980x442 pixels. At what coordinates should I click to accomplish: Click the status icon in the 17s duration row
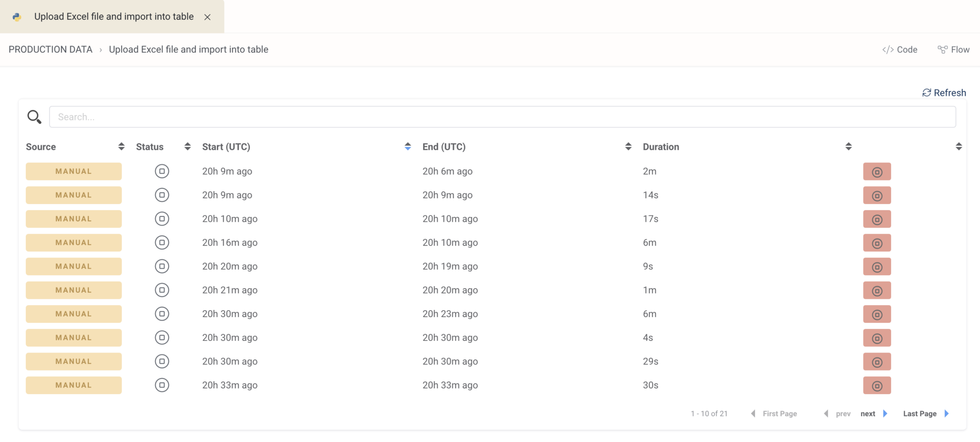(x=162, y=219)
